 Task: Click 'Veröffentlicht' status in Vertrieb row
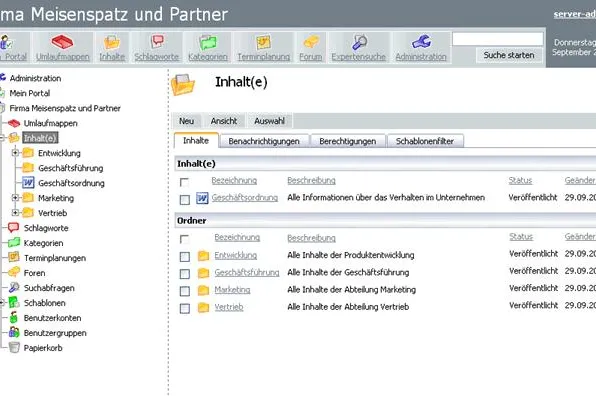tap(534, 305)
